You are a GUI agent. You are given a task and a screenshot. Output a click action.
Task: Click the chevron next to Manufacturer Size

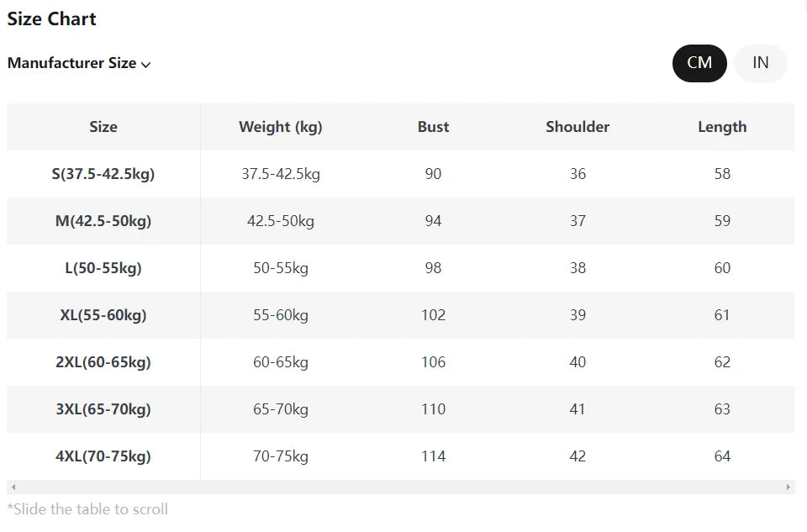point(146,65)
